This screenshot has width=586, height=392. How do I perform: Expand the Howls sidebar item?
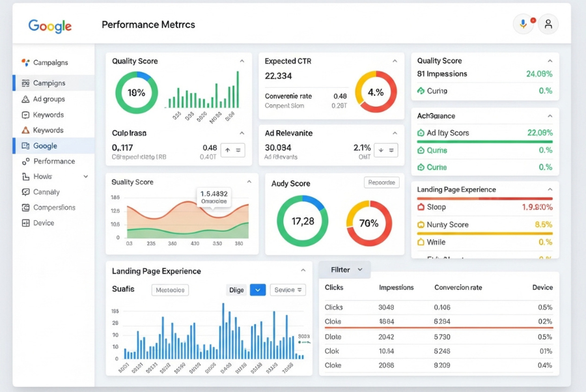click(85, 176)
